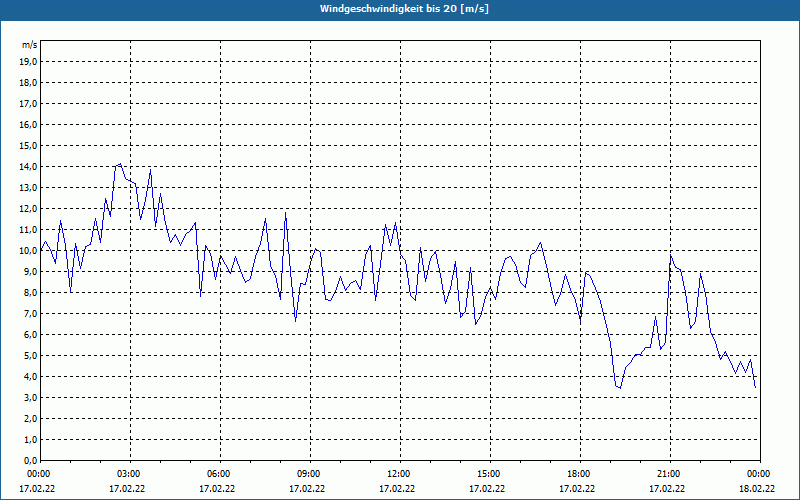Select the '19,0' y-axis label

pos(29,62)
